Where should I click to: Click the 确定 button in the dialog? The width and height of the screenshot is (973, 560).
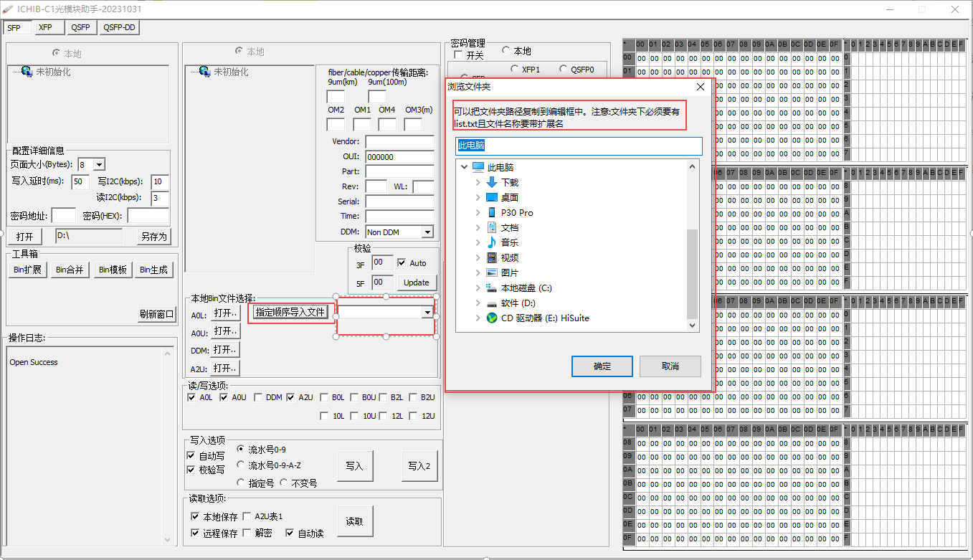pyautogui.click(x=602, y=366)
